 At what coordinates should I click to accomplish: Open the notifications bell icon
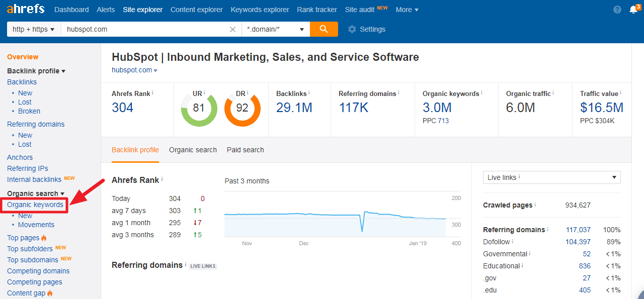click(633, 10)
